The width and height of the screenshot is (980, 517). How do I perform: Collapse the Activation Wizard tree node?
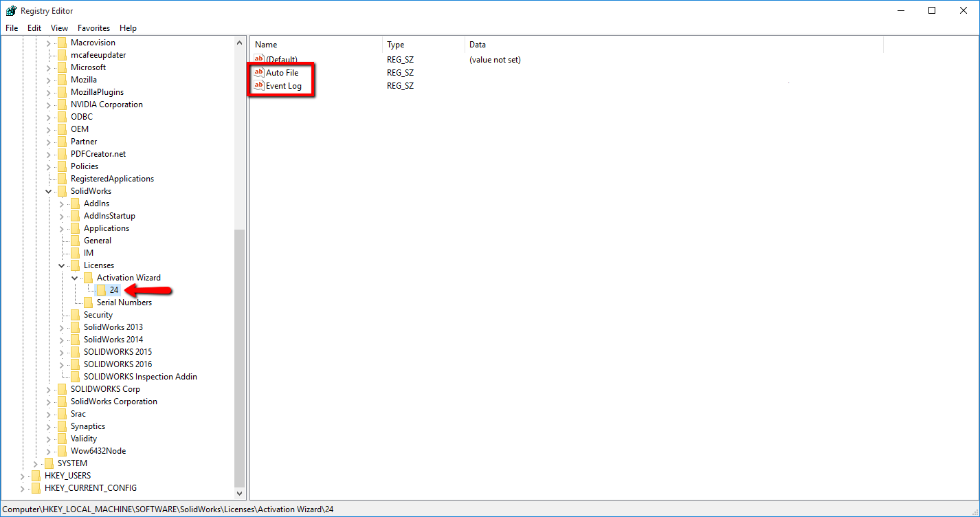pyautogui.click(x=75, y=278)
